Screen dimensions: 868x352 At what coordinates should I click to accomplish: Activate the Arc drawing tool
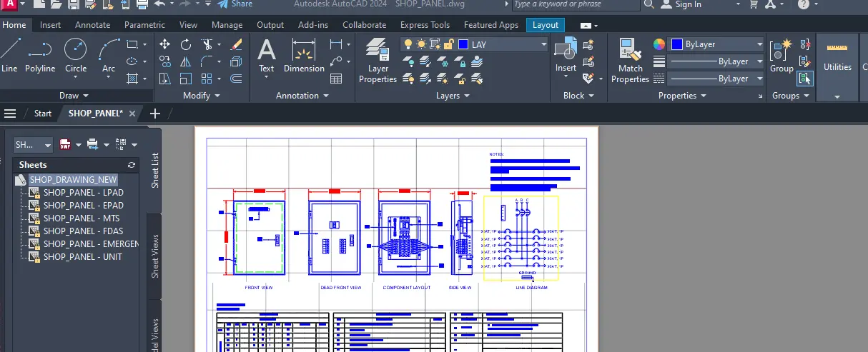pyautogui.click(x=109, y=56)
